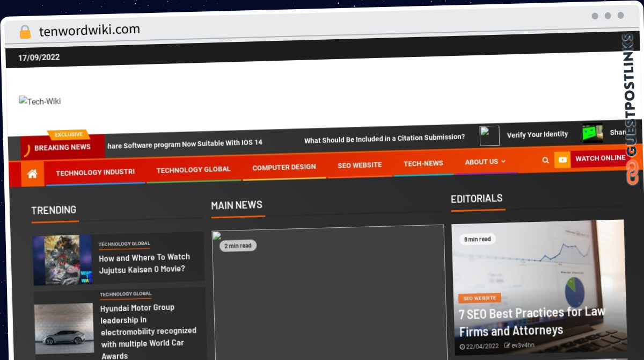
Task: Click the clock icon before 22/04/2022
Action: [463, 347]
